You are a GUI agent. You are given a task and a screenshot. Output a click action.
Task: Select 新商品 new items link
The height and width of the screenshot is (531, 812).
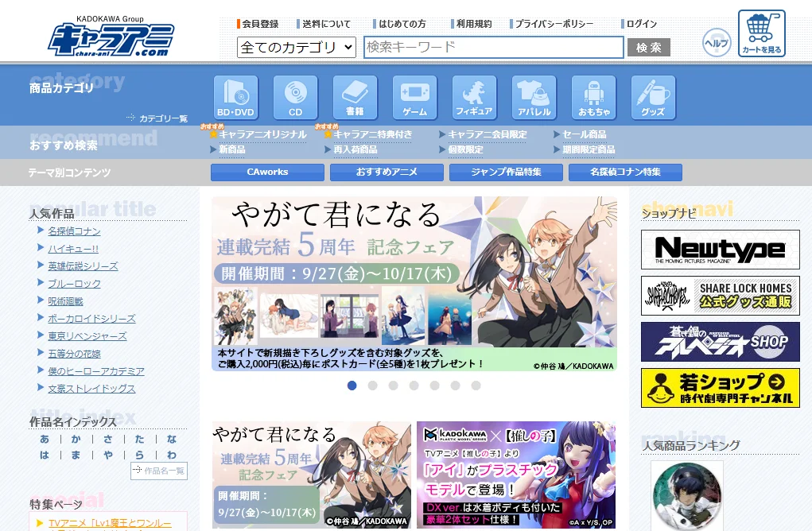coord(232,149)
